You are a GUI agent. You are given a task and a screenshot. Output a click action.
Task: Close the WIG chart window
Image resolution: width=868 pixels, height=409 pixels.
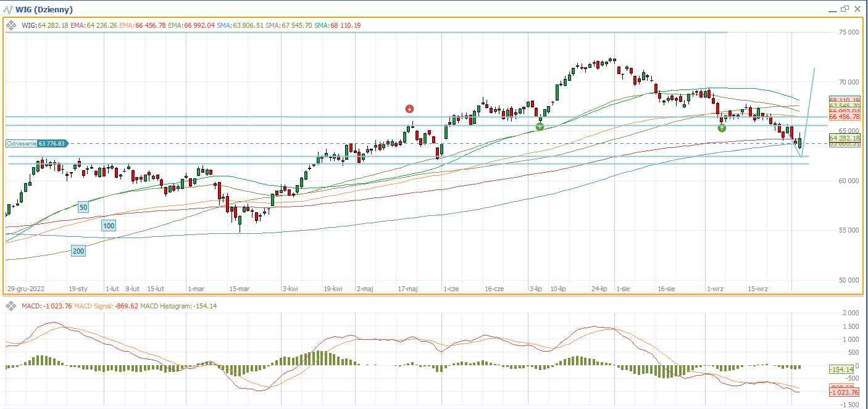tap(857, 9)
